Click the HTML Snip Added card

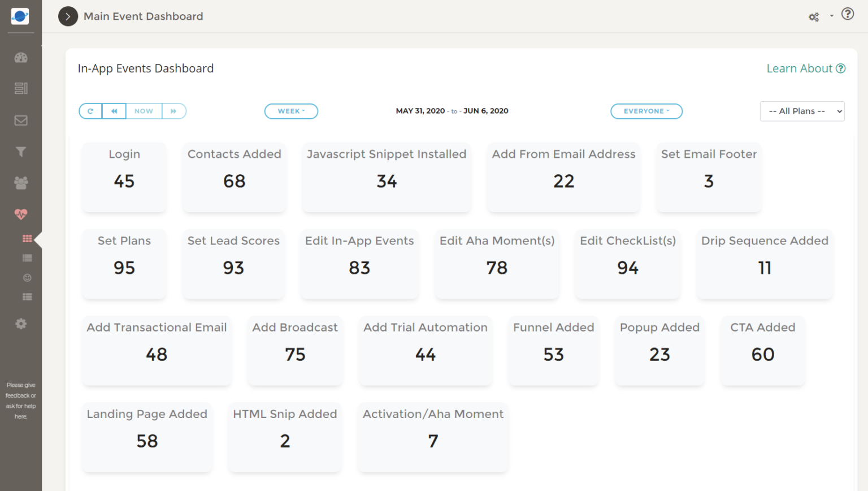pos(285,437)
